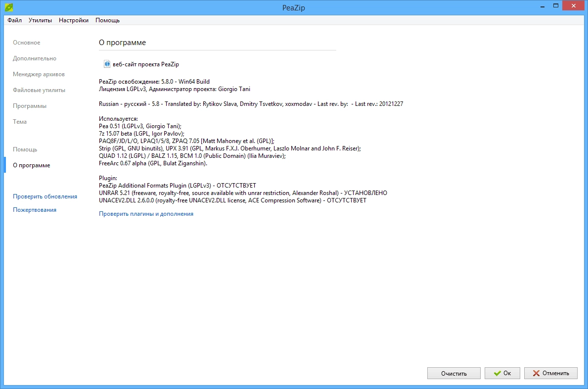Open the Помощь menu in menu bar
The image size is (588, 389).
point(107,20)
